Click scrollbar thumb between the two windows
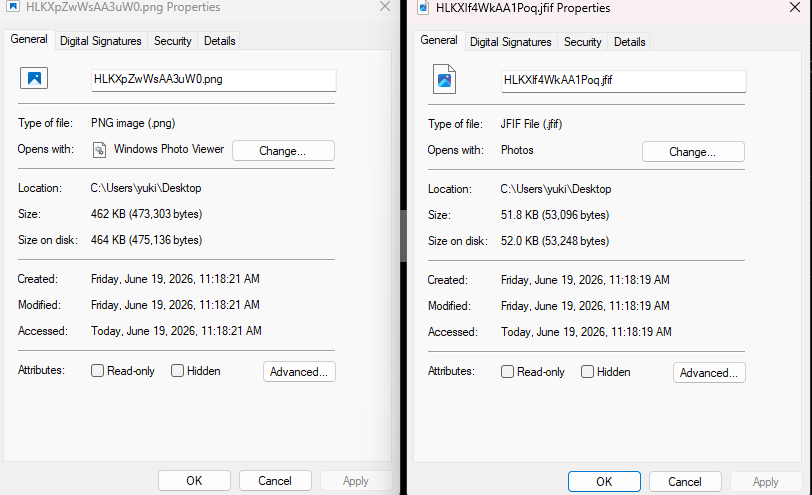 click(403, 236)
